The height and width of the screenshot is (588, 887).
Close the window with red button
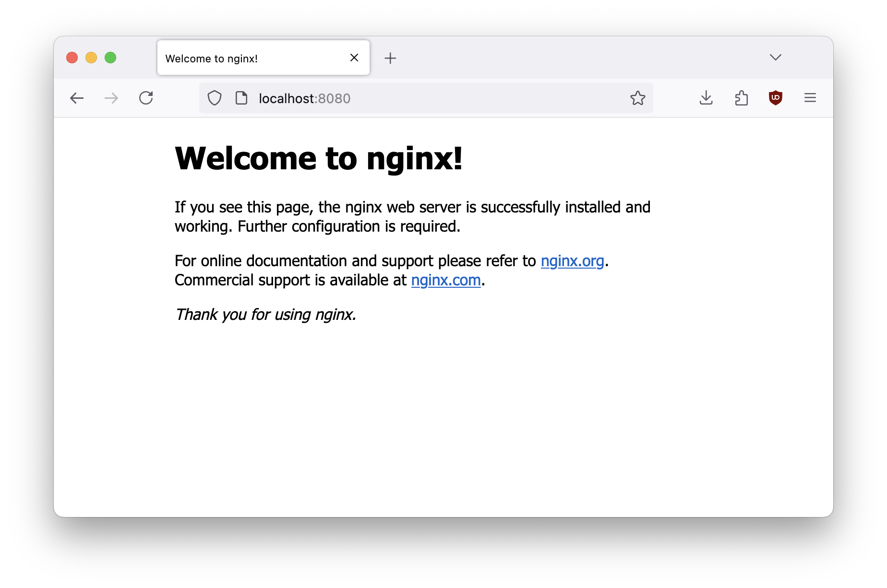point(72,58)
